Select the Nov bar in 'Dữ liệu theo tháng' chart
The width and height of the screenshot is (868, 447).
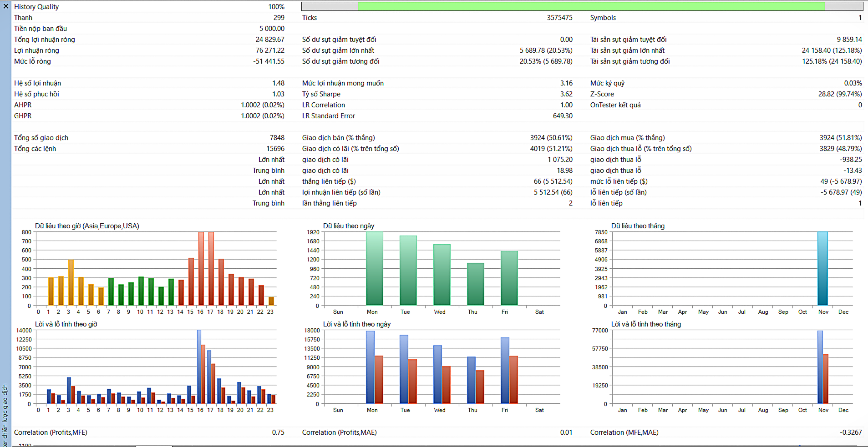[x=823, y=268]
